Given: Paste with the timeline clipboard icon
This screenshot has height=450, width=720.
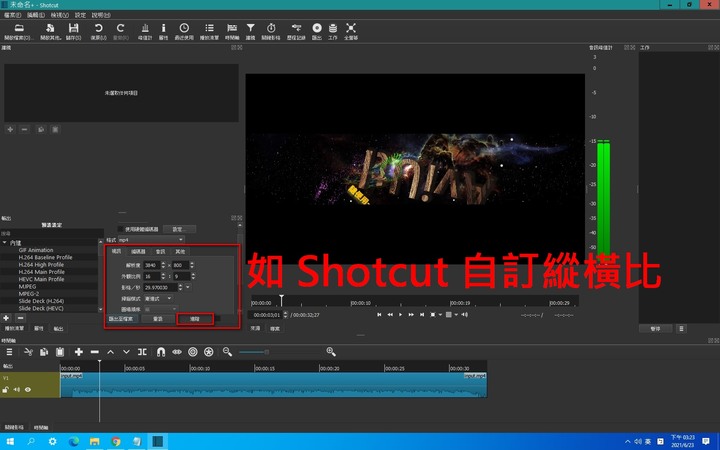Looking at the screenshot, I should pyautogui.click(x=60, y=352).
